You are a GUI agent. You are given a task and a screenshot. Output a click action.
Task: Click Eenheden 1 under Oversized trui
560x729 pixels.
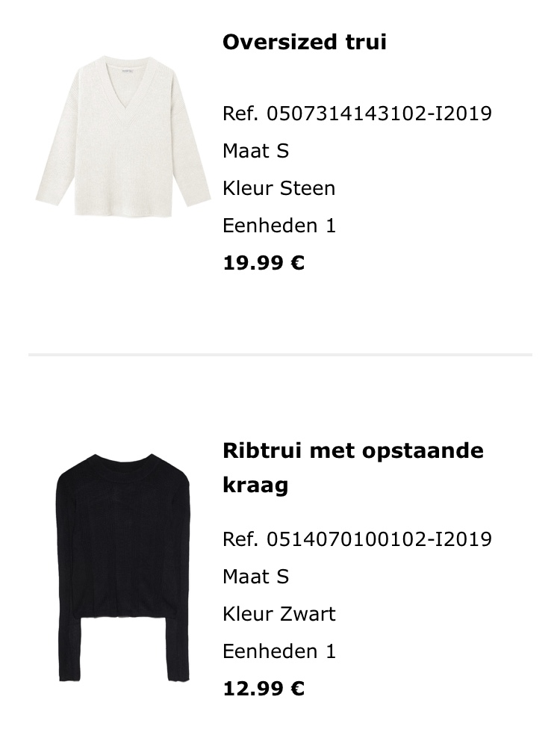point(279,226)
